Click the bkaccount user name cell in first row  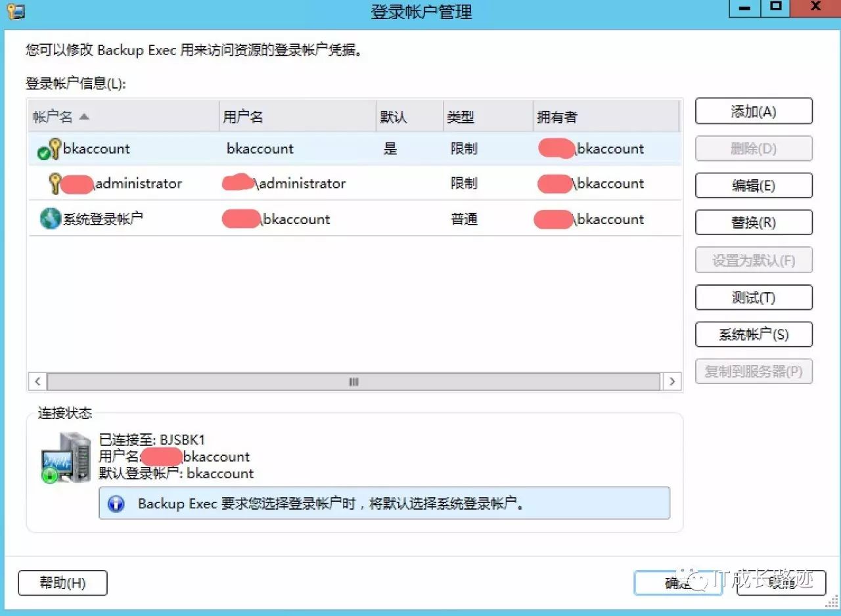click(x=260, y=149)
